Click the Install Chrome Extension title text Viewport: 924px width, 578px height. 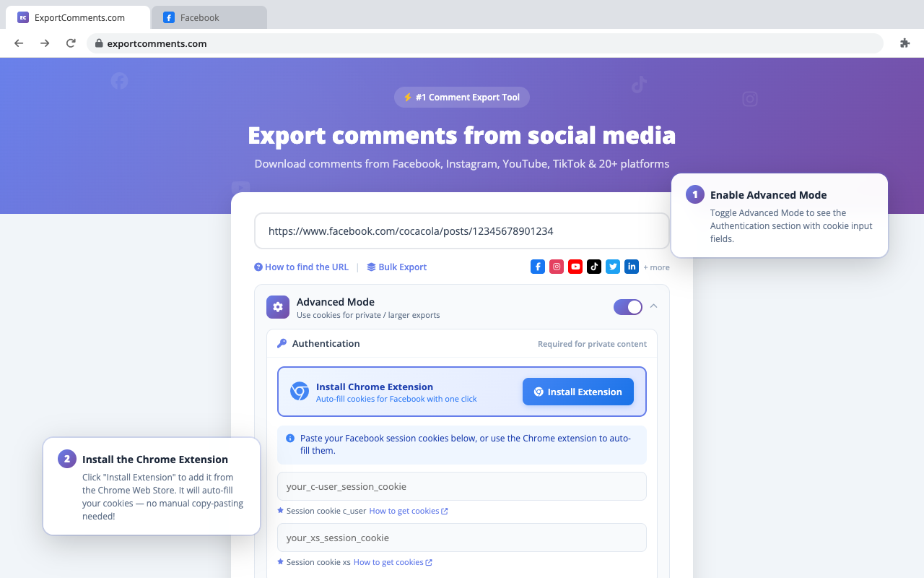click(x=375, y=387)
